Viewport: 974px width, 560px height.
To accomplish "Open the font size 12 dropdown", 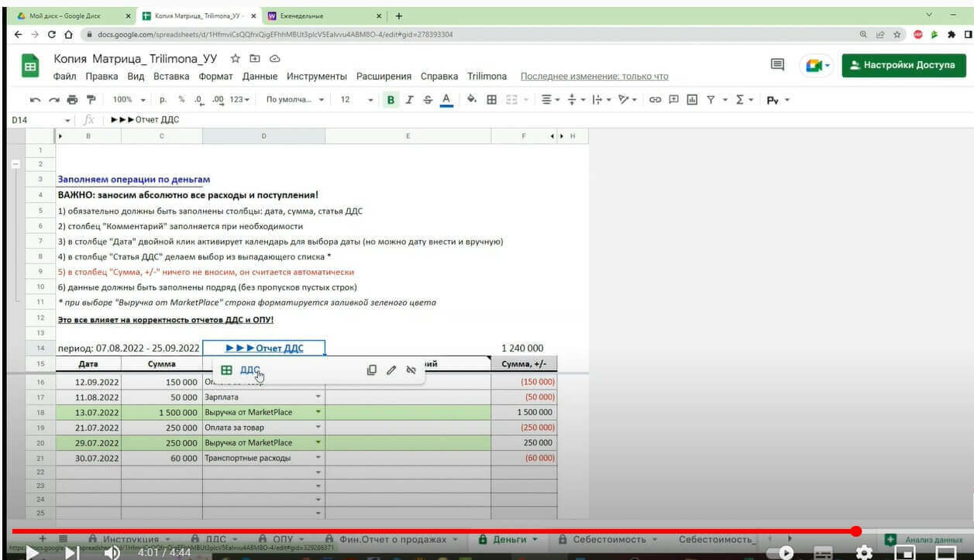I will [x=356, y=100].
